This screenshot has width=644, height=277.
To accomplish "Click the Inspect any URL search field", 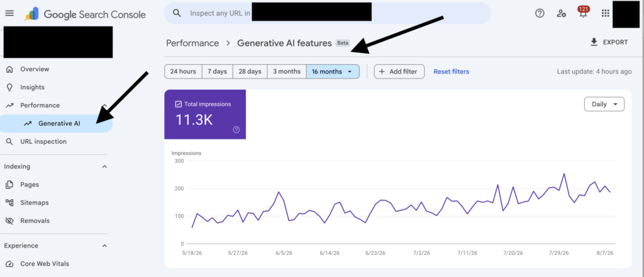I will pyautogui.click(x=327, y=13).
